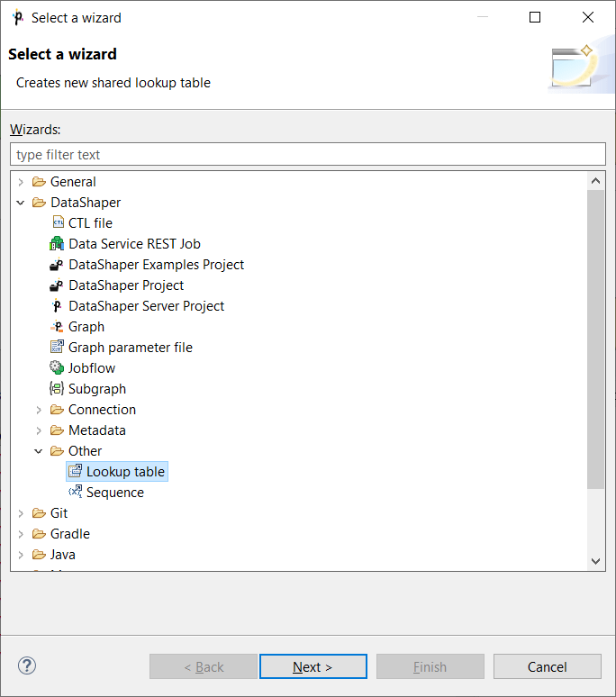Click the Next button

click(313, 666)
